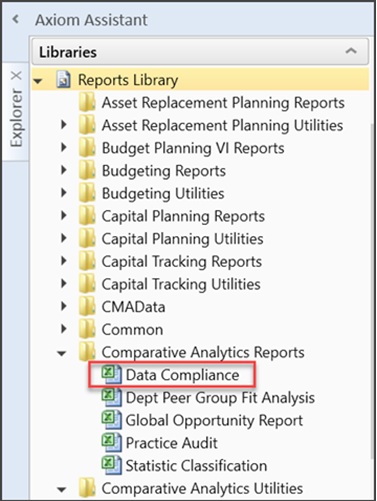Collapse the Axiom Assistant pane with back arrow
The height and width of the screenshot is (501, 377).
point(15,19)
